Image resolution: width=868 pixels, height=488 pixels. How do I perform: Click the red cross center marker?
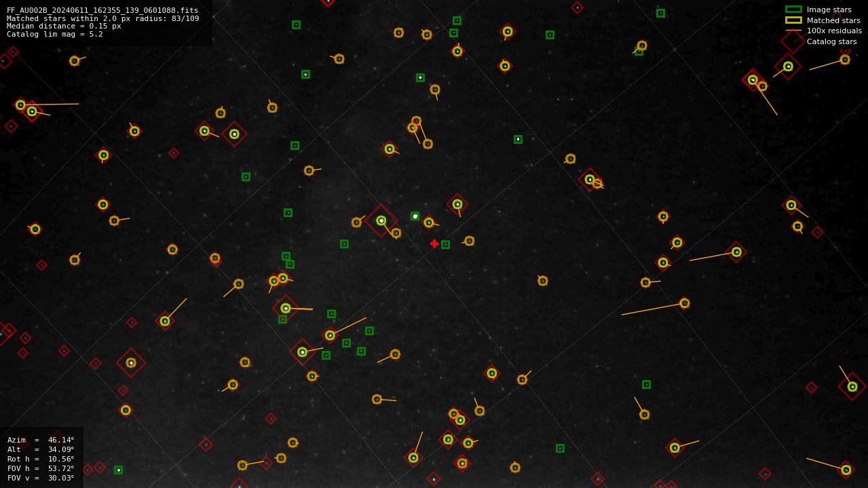434,244
